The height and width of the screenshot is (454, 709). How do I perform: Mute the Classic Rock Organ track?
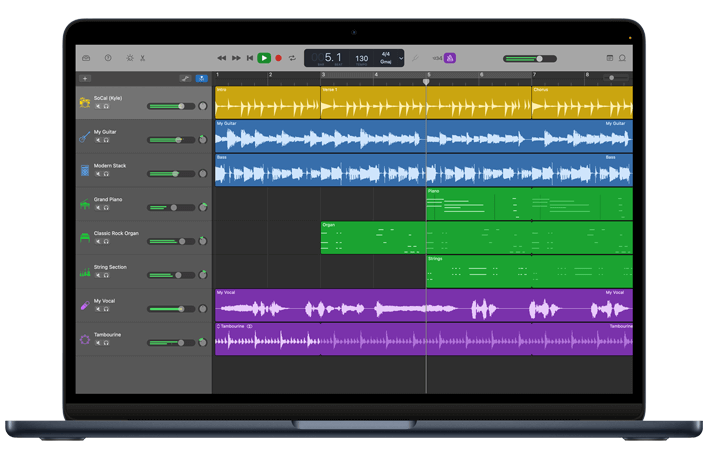98,241
